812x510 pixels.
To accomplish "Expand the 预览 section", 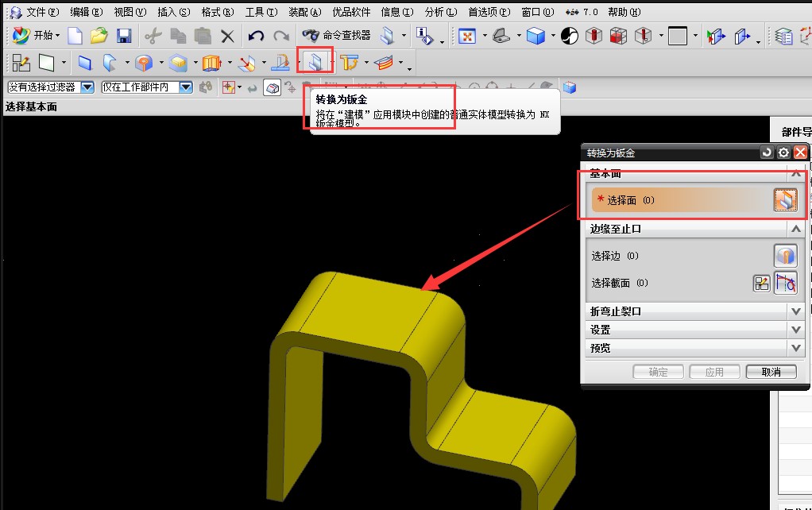I will [x=695, y=349].
